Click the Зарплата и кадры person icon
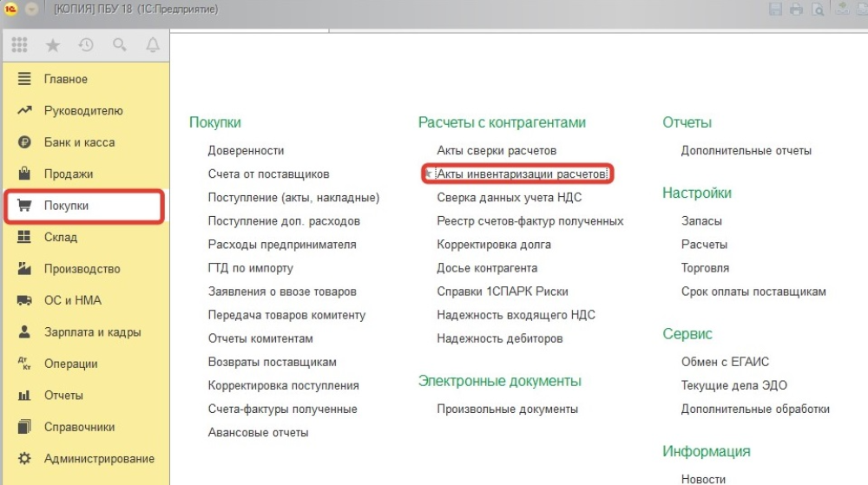The image size is (868, 485). 24,331
